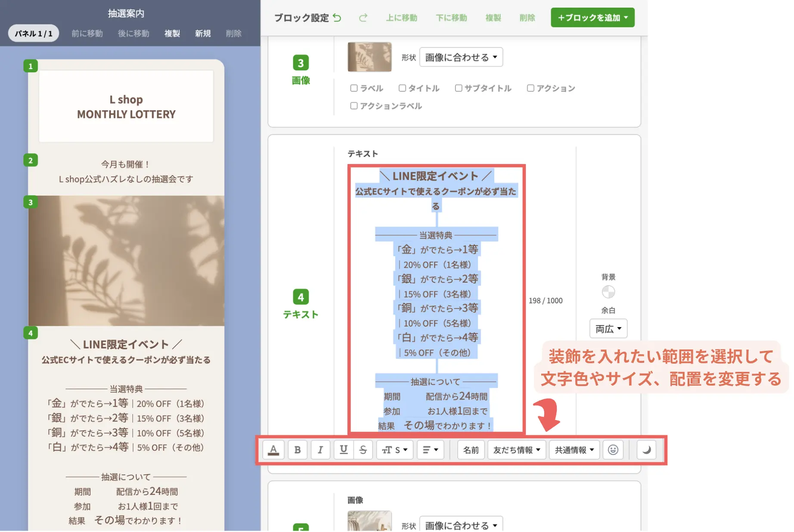Click the text color icon
The image size is (794, 532).
click(x=273, y=450)
